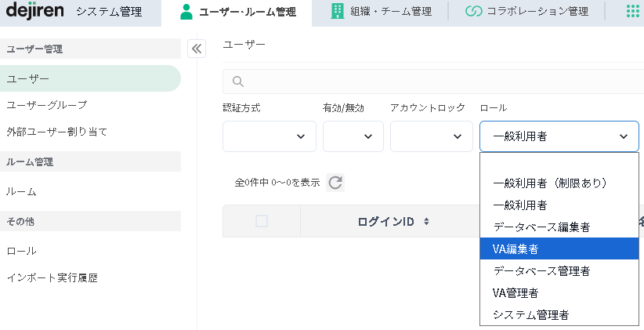The image size is (644, 330).
Task: Toggle the select-all checkbox in table header
Action: tap(262, 222)
